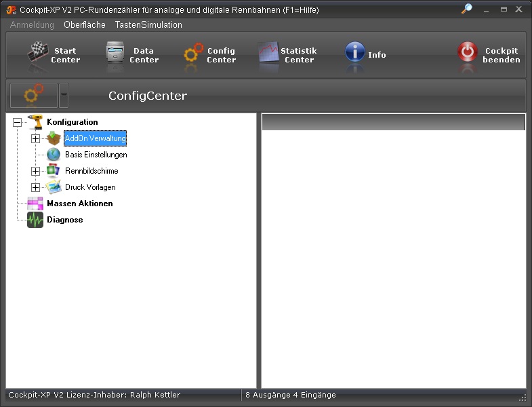Open the Config Center gears icon

click(193, 52)
